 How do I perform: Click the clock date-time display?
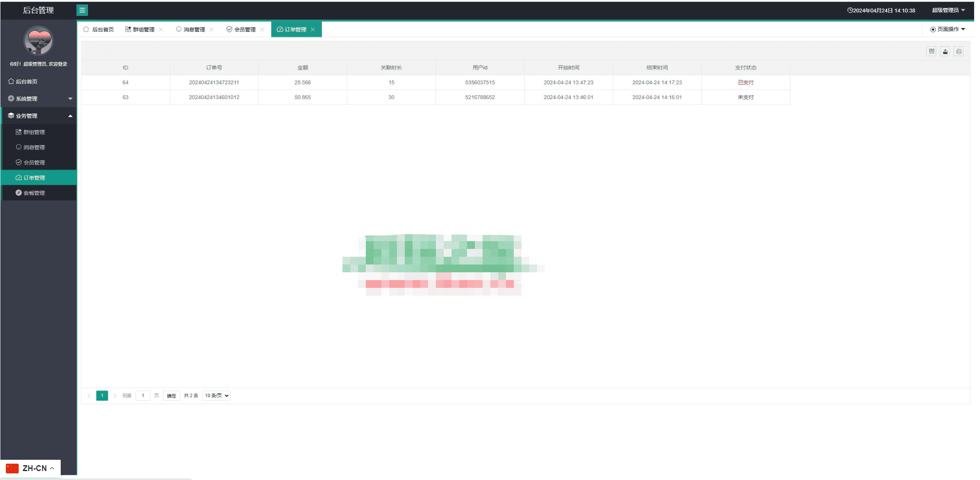pos(882,11)
